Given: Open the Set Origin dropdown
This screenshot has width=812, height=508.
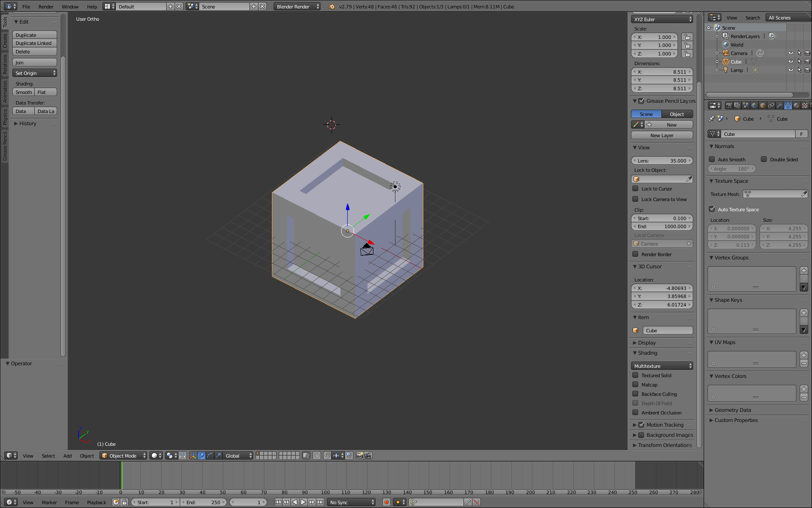Looking at the screenshot, I should click(35, 73).
